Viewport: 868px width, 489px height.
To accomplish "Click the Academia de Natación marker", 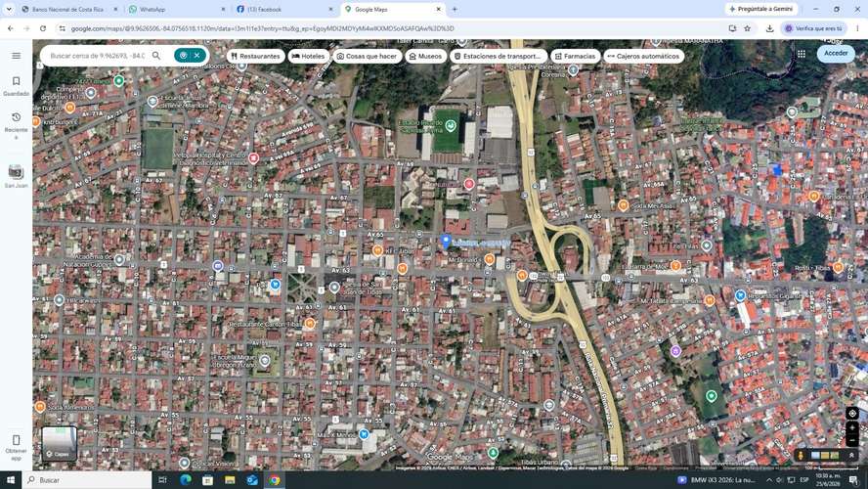I will 119,259.
